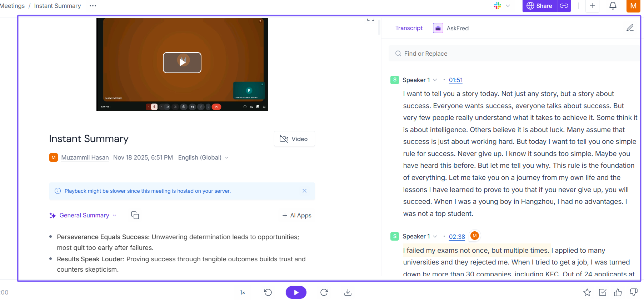644x302 pixels.
Task: Copy meeting link with the link icon
Action: click(x=564, y=6)
